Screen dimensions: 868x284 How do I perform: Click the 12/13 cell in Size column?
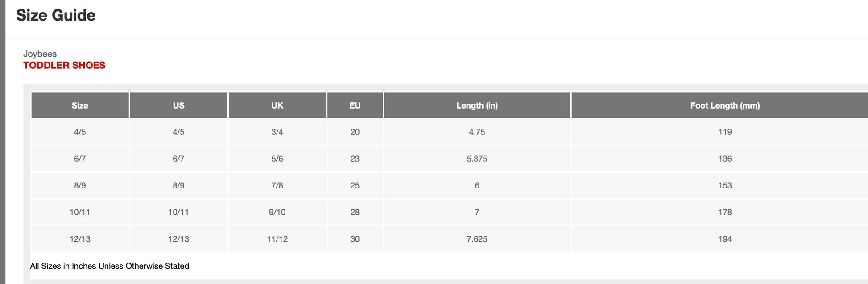point(80,239)
